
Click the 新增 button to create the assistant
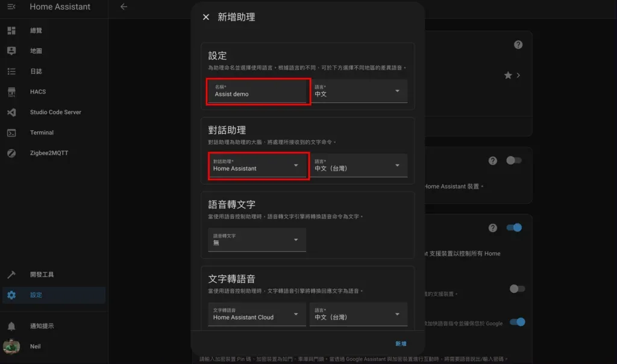click(x=401, y=342)
